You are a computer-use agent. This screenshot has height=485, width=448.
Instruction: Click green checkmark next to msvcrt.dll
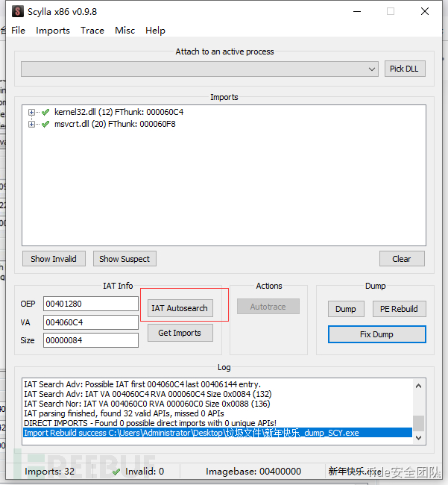(45, 125)
